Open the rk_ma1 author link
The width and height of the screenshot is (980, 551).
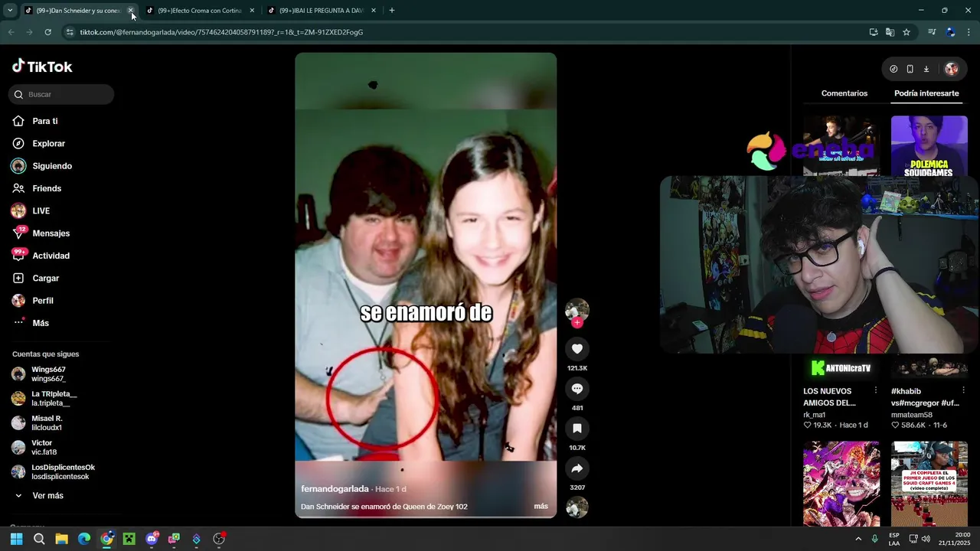tap(814, 415)
